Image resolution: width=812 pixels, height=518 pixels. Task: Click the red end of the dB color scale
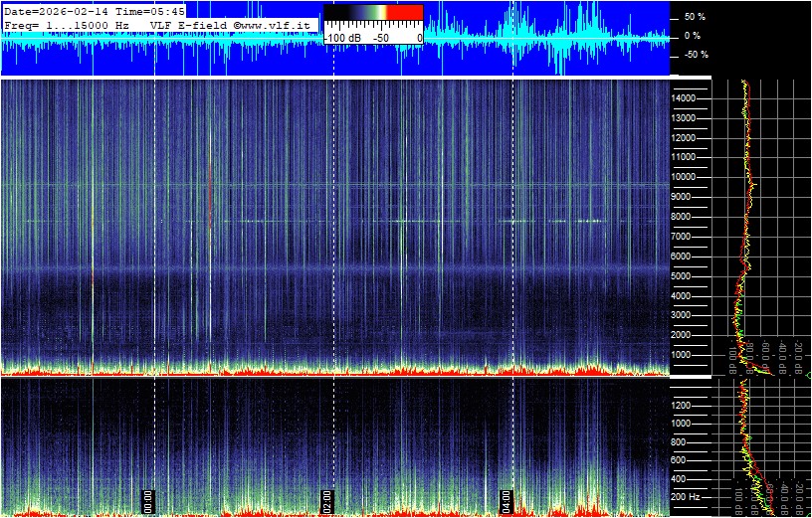tap(404, 12)
